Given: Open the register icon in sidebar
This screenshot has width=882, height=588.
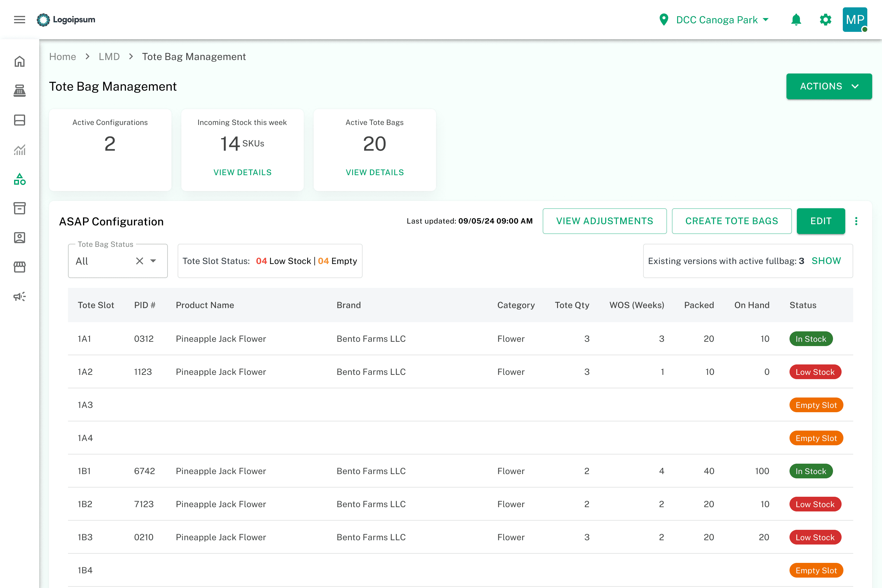Looking at the screenshot, I should pyautogui.click(x=20, y=91).
